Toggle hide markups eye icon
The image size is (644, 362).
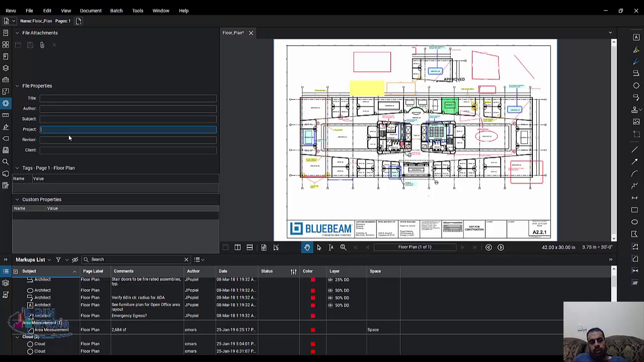(75, 259)
